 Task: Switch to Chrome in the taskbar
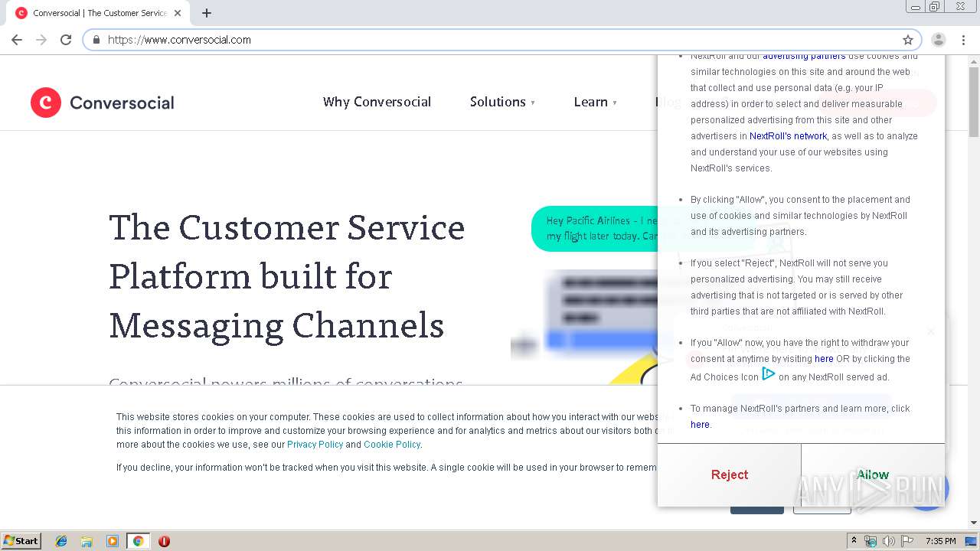click(139, 541)
